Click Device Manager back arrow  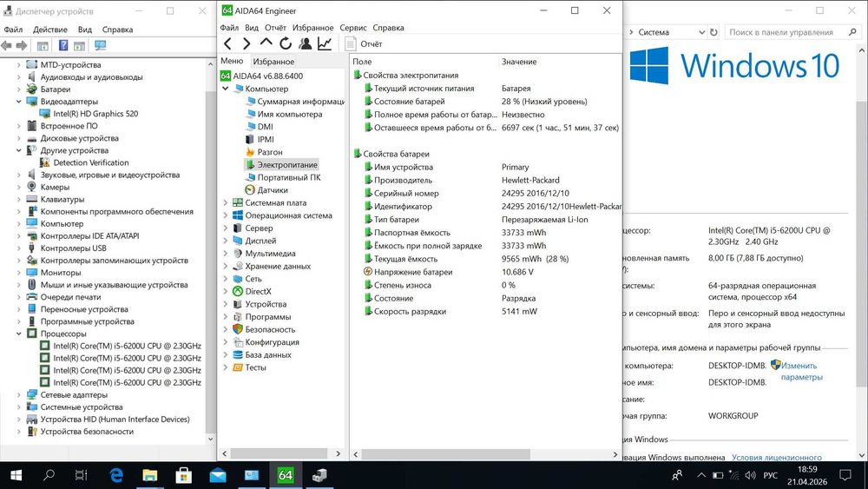click(x=7, y=45)
